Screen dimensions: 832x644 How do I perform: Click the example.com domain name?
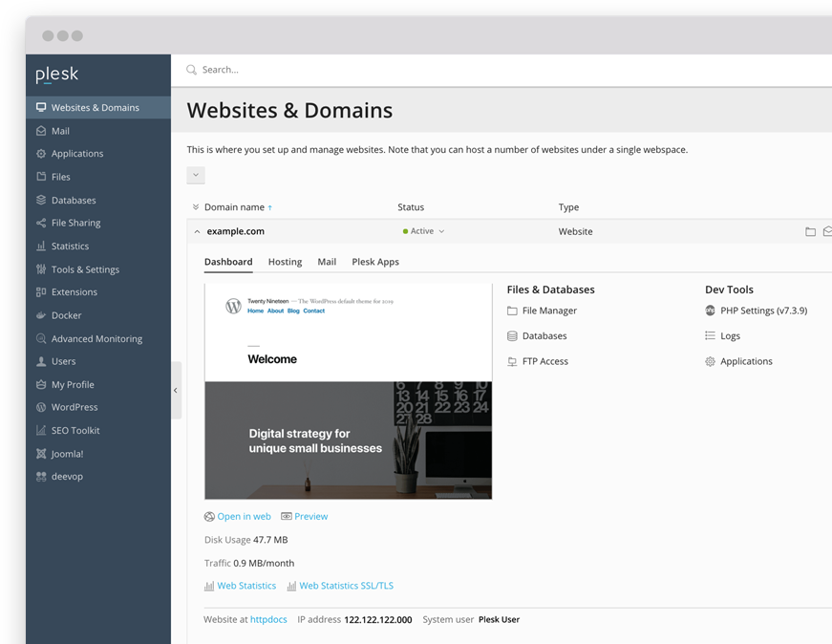236,231
